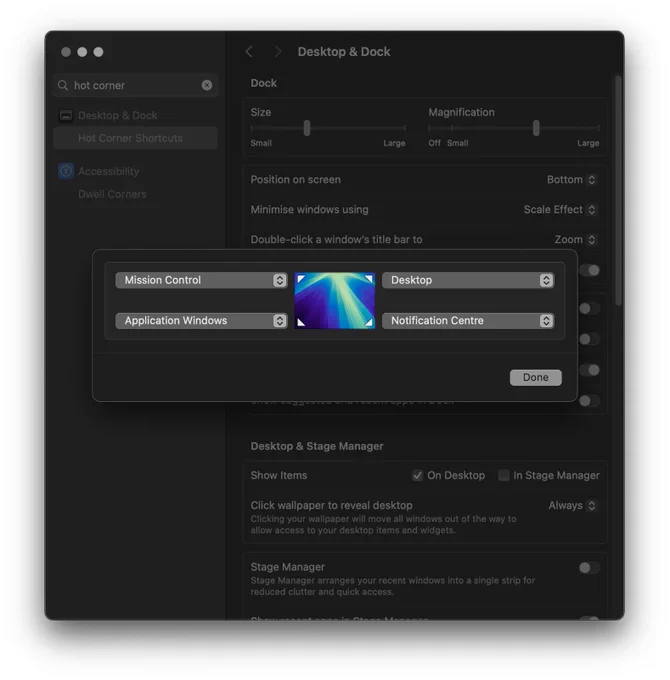Select Hot Corner Shortcuts search result
This screenshot has width=670, height=680.
point(135,138)
